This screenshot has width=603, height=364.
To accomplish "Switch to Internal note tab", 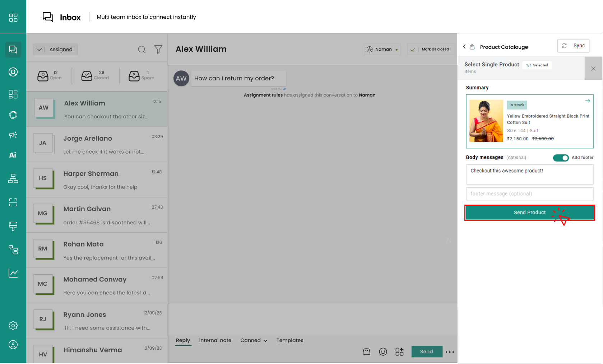I will click(x=215, y=340).
